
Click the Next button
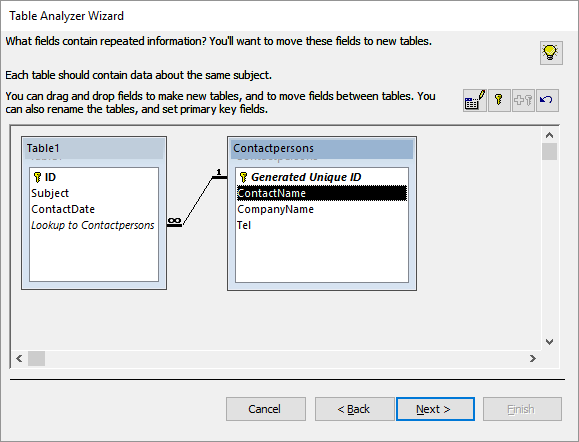pyautogui.click(x=435, y=409)
